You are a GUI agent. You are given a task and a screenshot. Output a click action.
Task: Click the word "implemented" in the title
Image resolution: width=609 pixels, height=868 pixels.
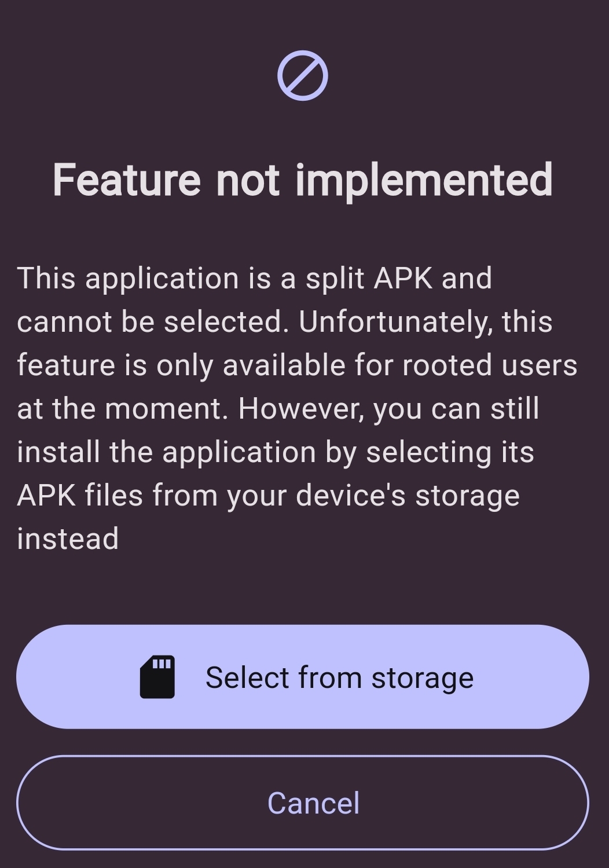424,180
